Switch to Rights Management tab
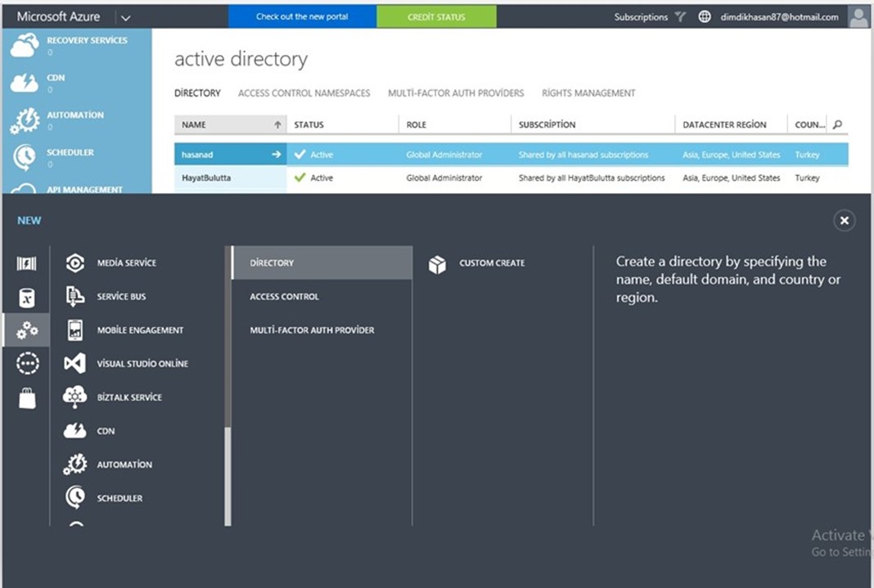Viewport: 874px width, 588px height. [588, 93]
